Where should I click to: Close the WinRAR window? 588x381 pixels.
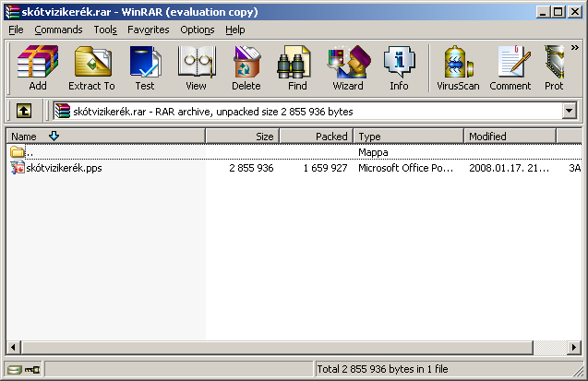pyautogui.click(x=574, y=12)
